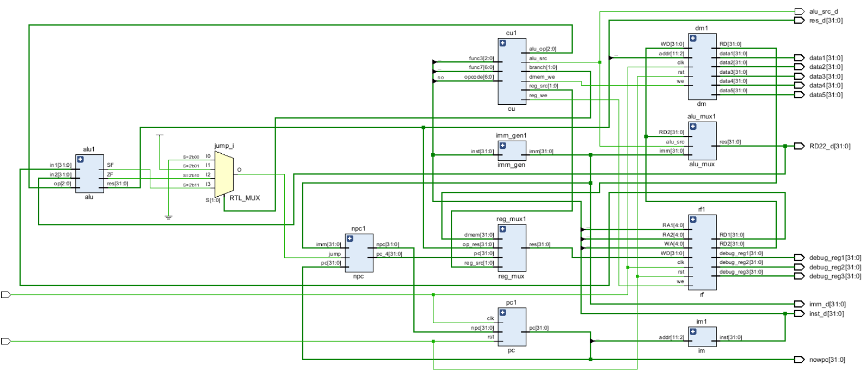Expand im1 instruction memory plus icon

click(x=693, y=331)
